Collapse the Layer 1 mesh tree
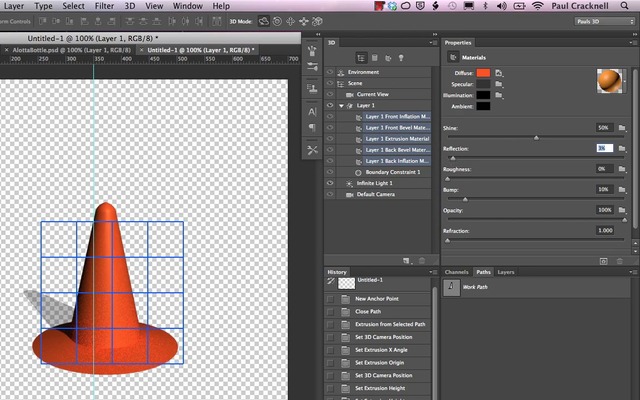 click(341, 105)
